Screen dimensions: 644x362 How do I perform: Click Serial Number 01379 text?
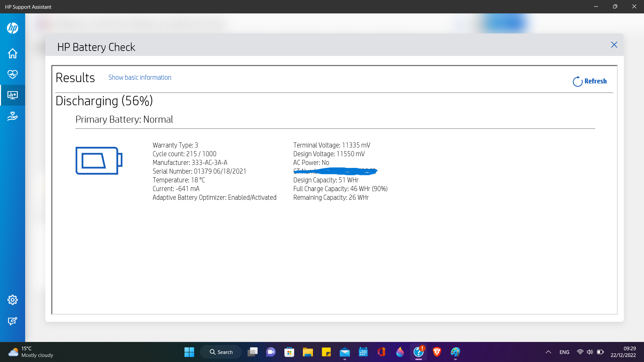point(199,171)
